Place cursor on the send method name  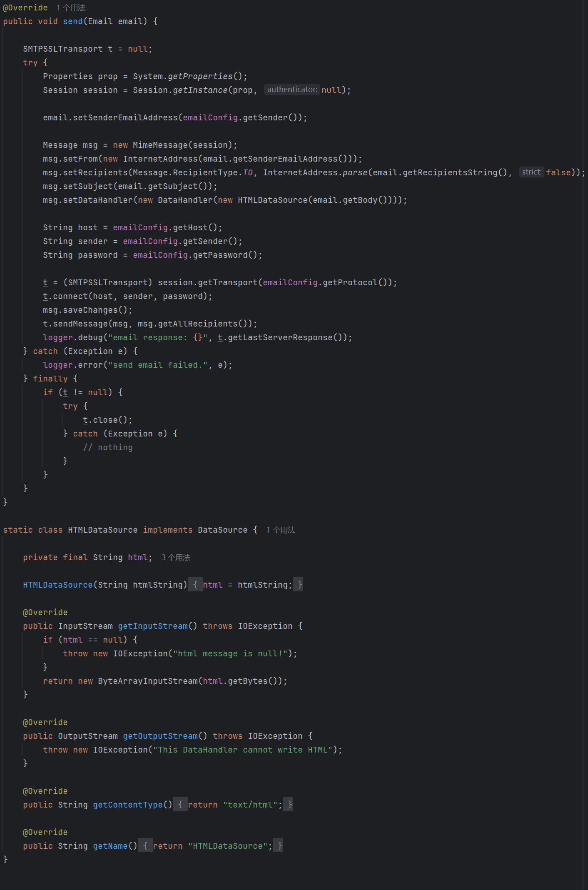73,21
